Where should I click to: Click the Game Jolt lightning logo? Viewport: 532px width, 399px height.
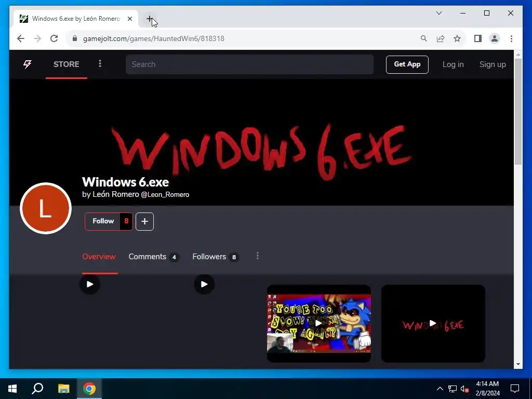click(28, 64)
